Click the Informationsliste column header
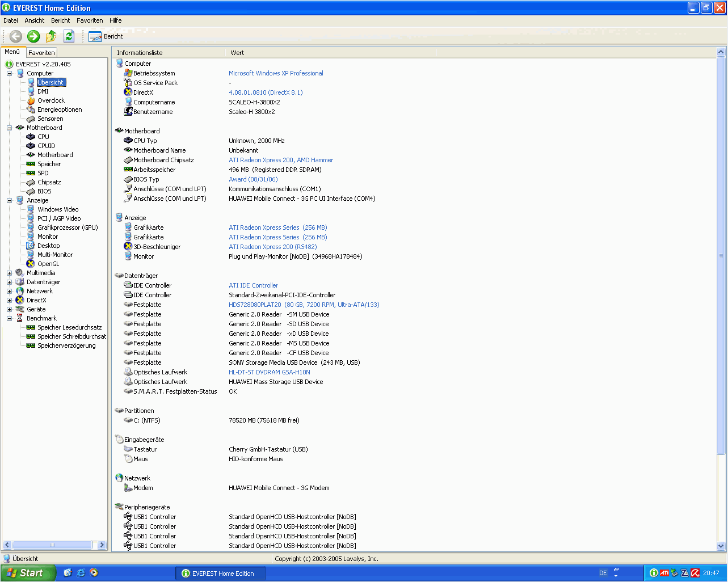This screenshot has height=582, width=728. (x=169, y=53)
